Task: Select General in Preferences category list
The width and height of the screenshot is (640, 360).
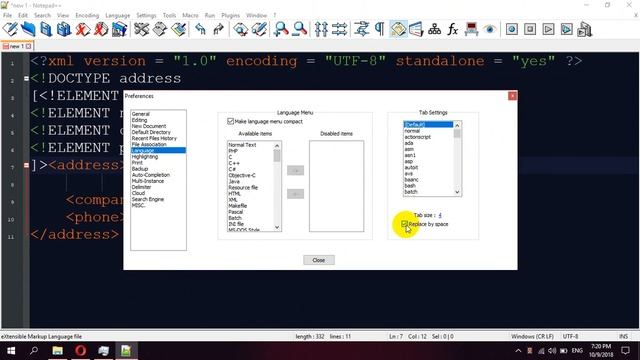Action: (140, 114)
